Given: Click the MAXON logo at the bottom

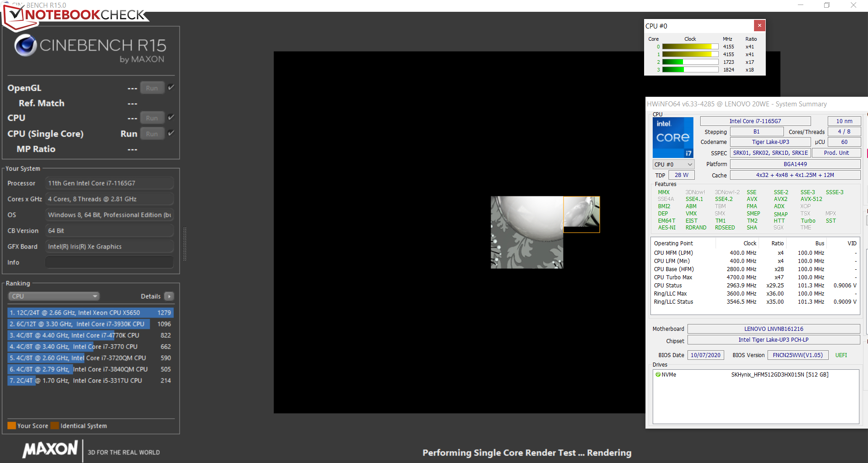Looking at the screenshot, I should pyautogui.click(x=50, y=449).
